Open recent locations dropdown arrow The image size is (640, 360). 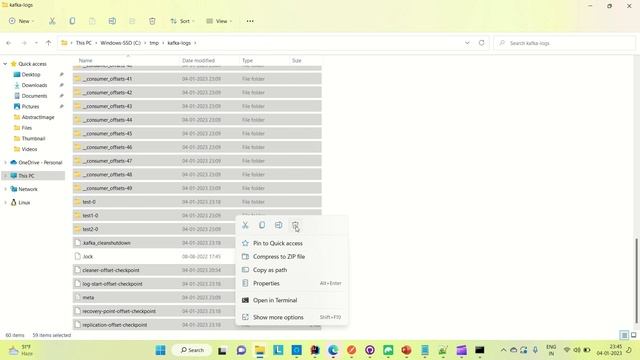tap(36, 43)
